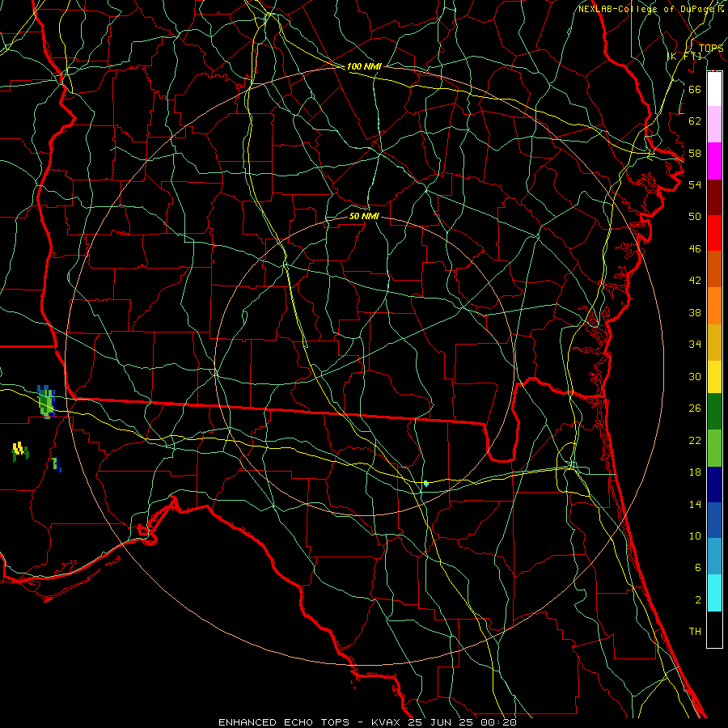Select the '18' legend value
728x728 pixels.
click(695, 472)
